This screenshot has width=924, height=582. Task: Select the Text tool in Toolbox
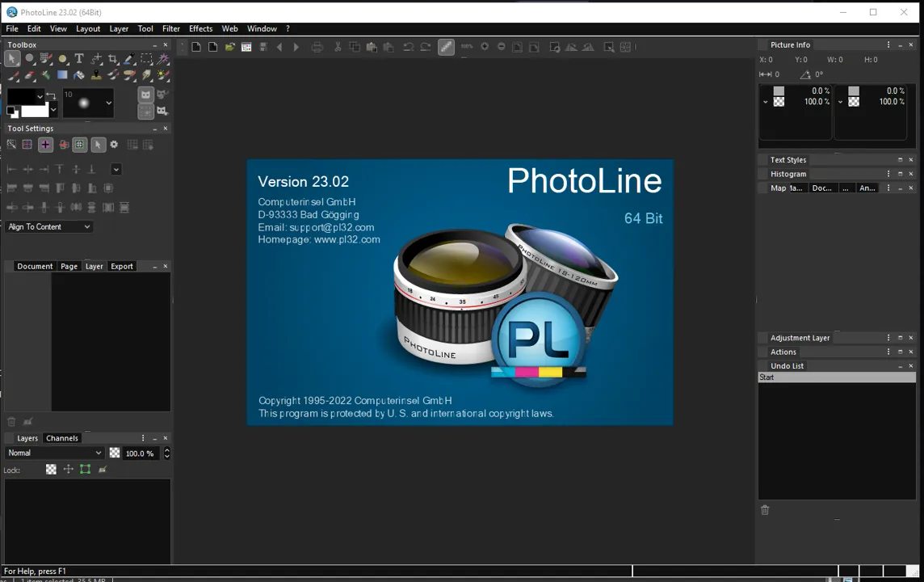pyautogui.click(x=79, y=58)
